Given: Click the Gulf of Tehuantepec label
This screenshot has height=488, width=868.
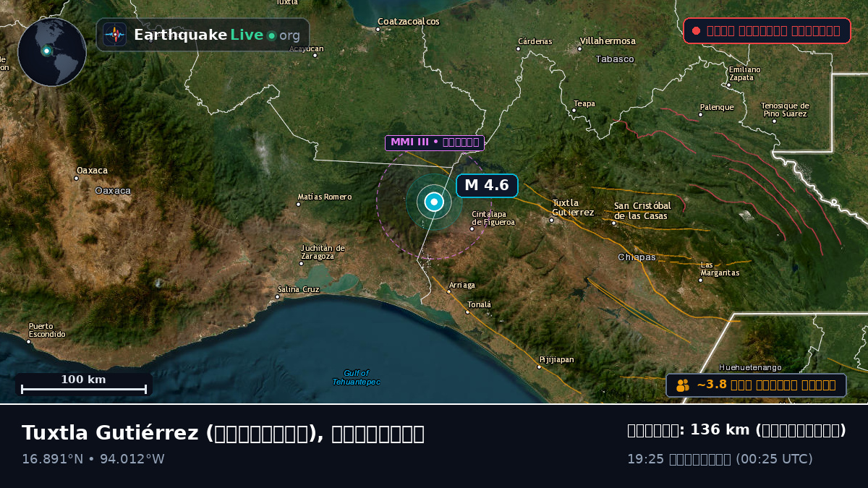Looking at the screenshot, I should (356, 377).
